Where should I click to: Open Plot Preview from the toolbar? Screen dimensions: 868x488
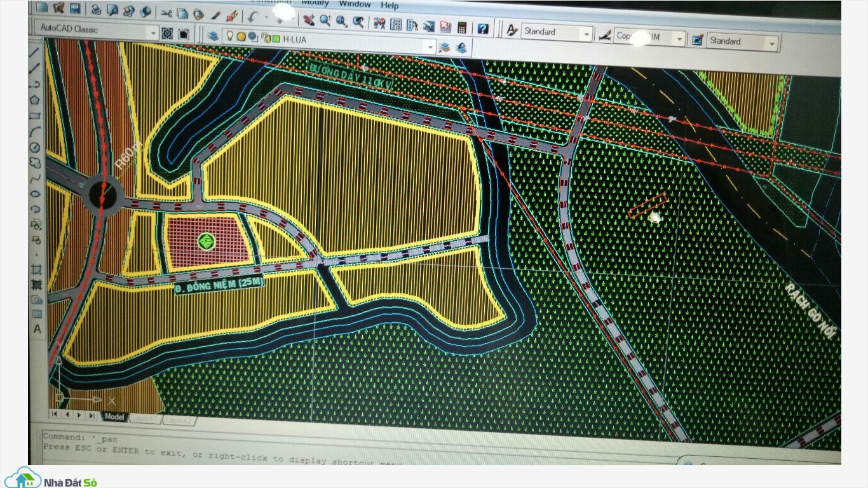[x=112, y=10]
